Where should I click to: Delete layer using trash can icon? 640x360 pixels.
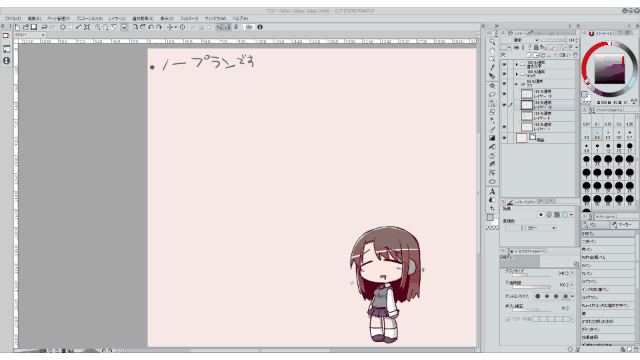576,55
